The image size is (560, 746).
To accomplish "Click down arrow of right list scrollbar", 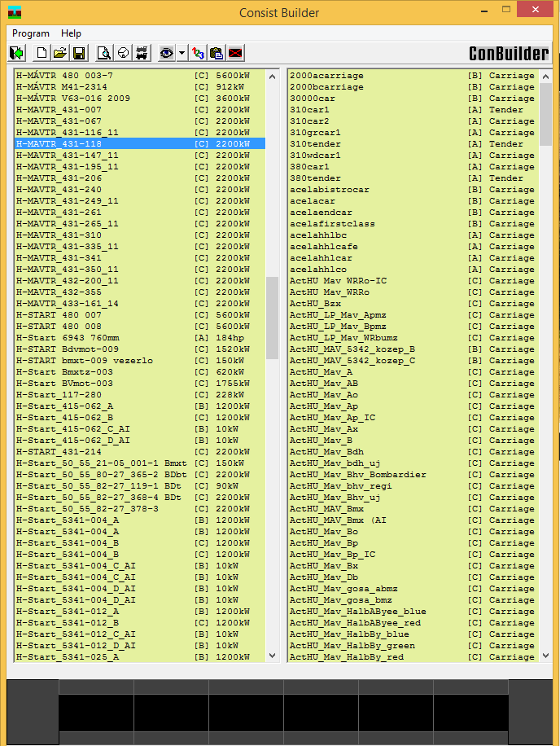I will click(545, 656).
